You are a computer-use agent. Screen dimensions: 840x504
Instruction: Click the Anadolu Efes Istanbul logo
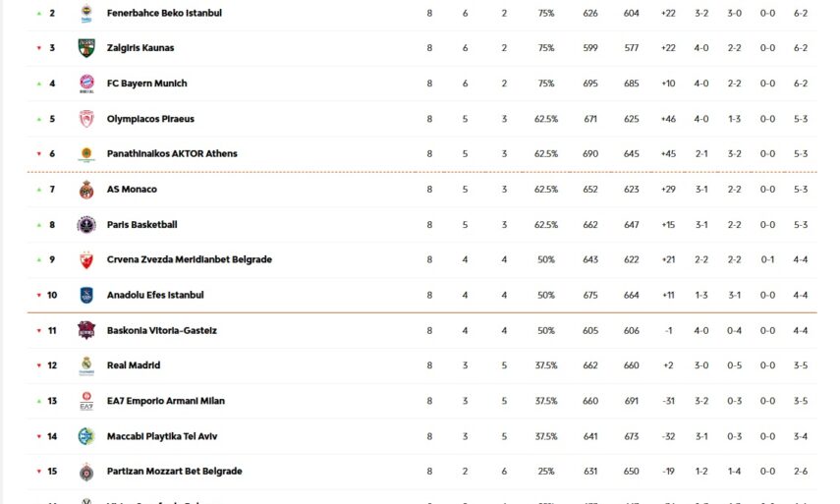pos(86,295)
